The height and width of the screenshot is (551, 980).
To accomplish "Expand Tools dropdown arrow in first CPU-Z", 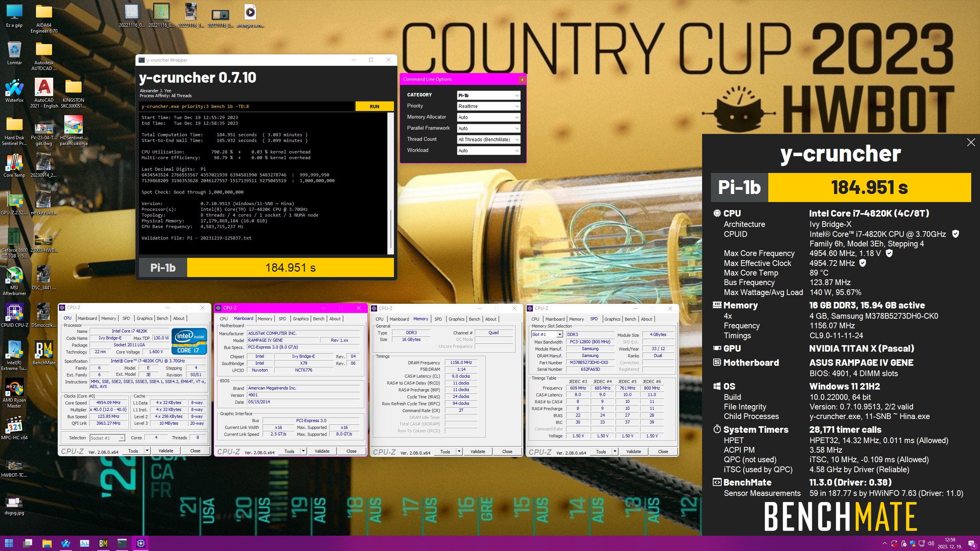I will pyautogui.click(x=147, y=451).
